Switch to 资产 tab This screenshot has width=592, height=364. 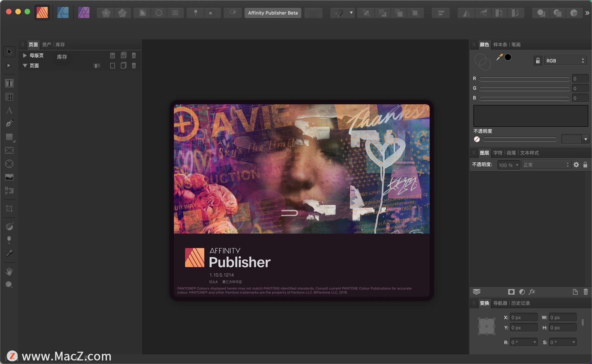coord(47,44)
